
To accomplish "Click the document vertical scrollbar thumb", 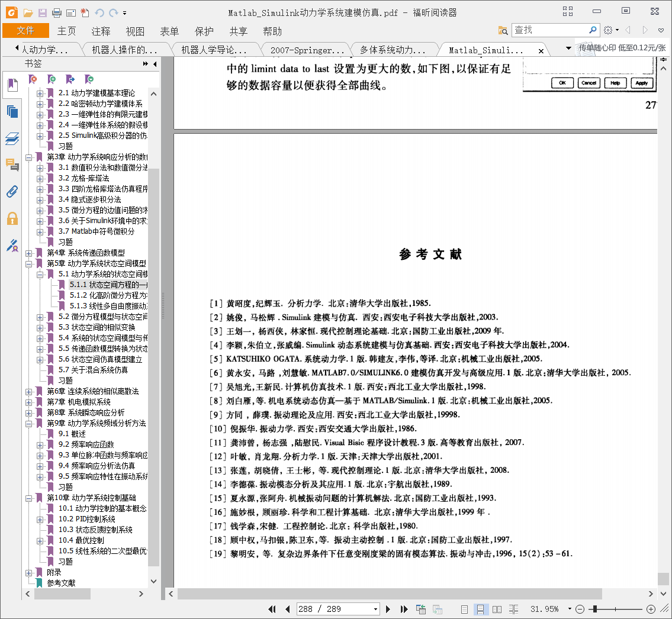I will tap(664, 579).
